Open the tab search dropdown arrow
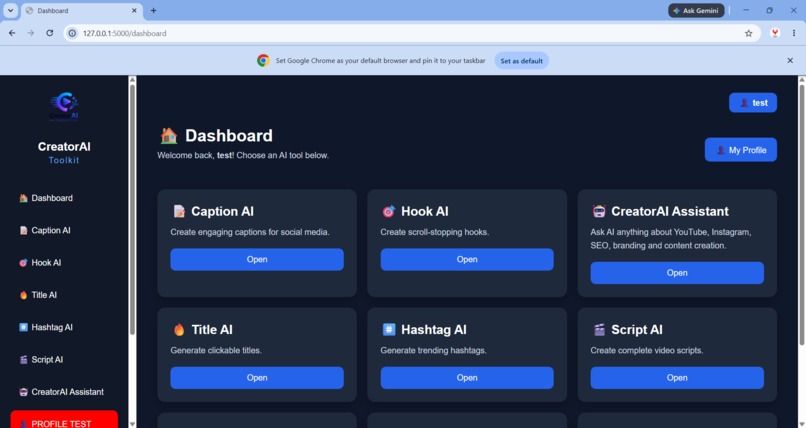The width and height of the screenshot is (806, 428). (x=10, y=10)
